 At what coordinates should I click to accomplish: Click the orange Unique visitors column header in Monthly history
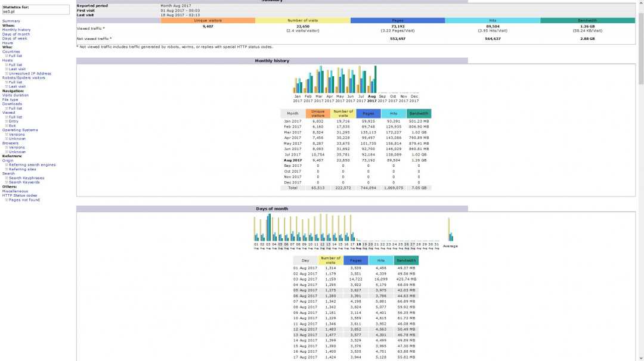coord(318,113)
